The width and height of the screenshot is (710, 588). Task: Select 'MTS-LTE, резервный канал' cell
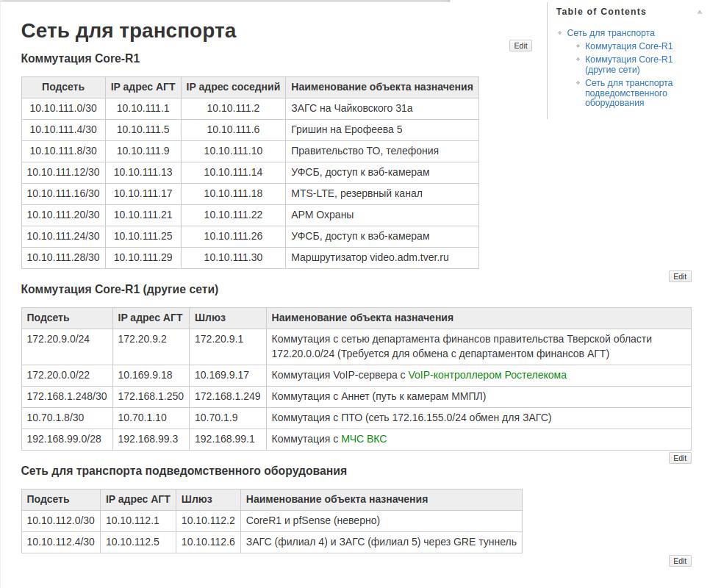tap(382, 194)
